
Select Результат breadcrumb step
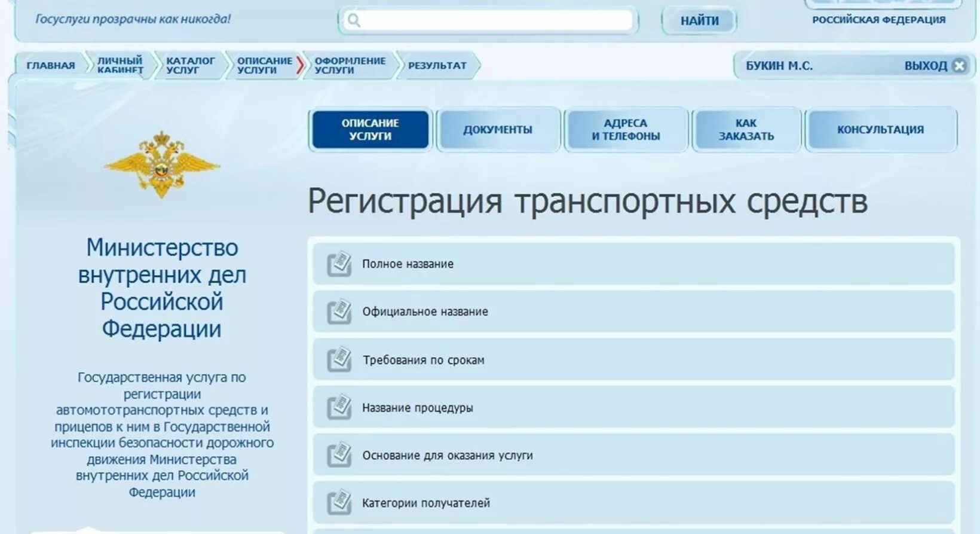(x=437, y=66)
